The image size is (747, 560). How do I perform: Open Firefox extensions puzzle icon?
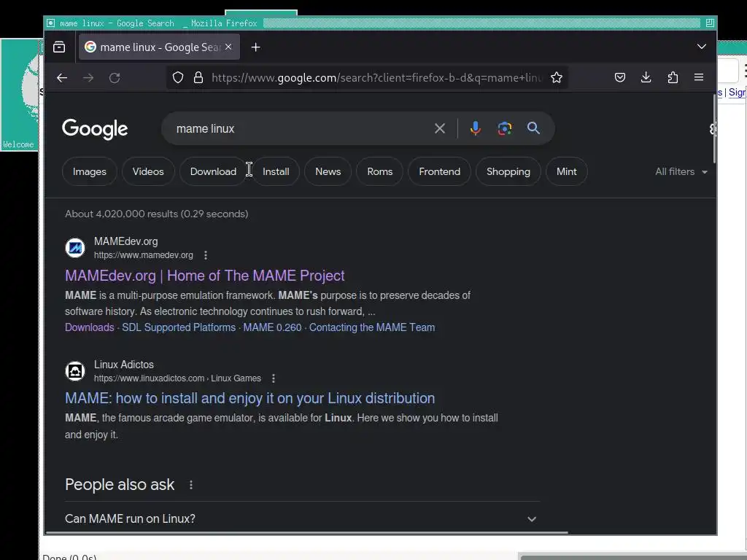[673, 77]
